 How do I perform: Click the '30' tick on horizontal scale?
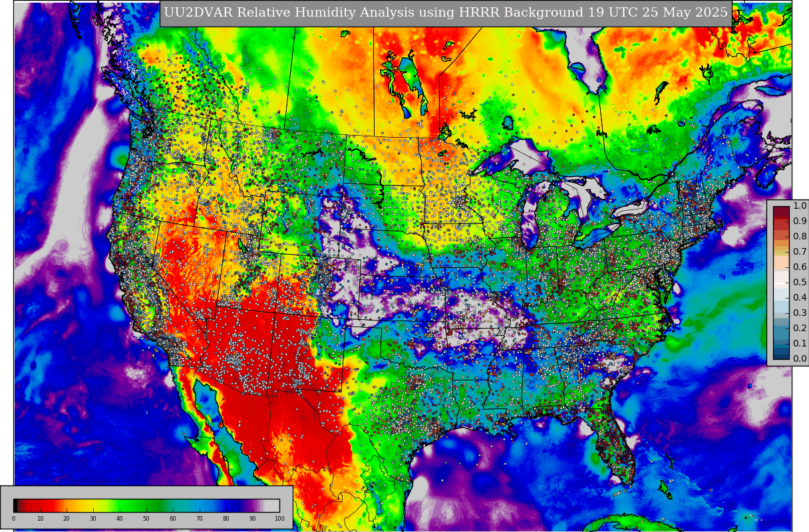pos(93,519)
